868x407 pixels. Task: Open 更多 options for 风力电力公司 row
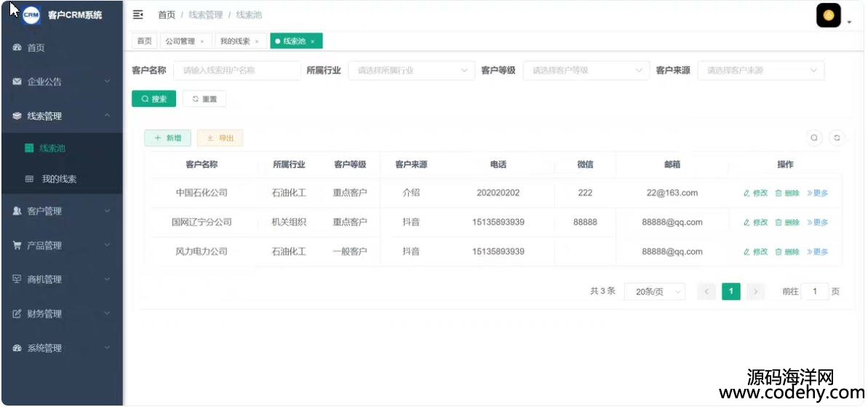[x=818, y=251]
